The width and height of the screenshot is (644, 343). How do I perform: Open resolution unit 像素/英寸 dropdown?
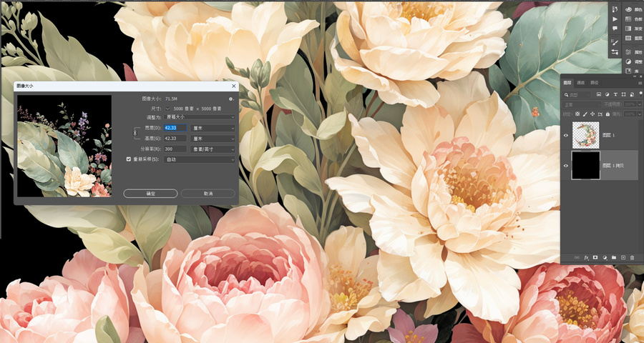(213, 149)
